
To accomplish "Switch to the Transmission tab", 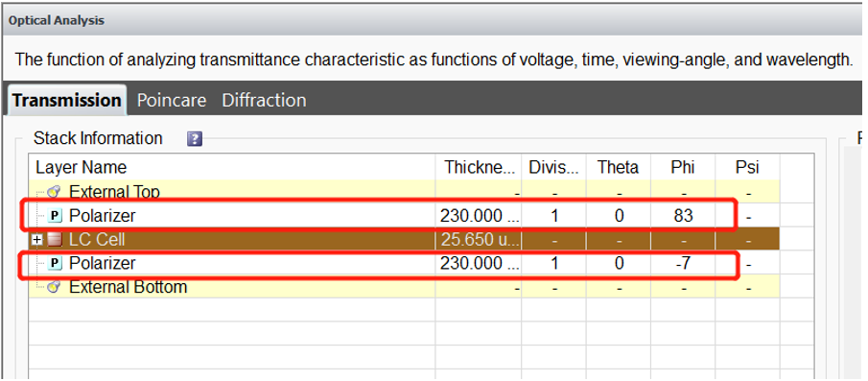I will (x=66, y=100).
